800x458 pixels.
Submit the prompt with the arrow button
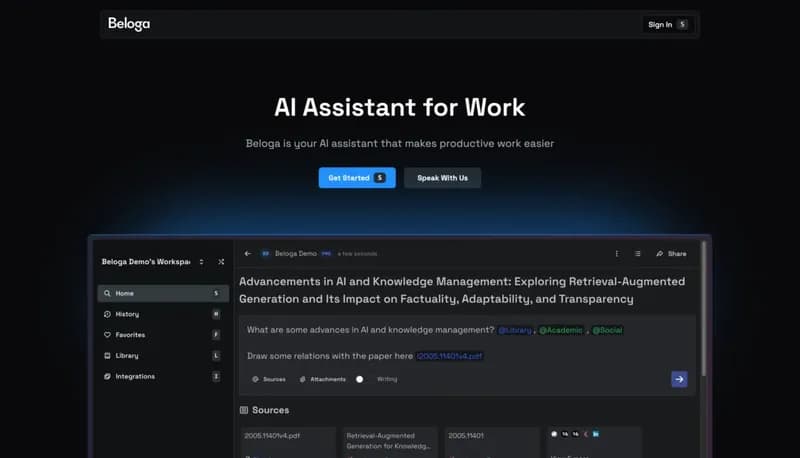point(679,379)
